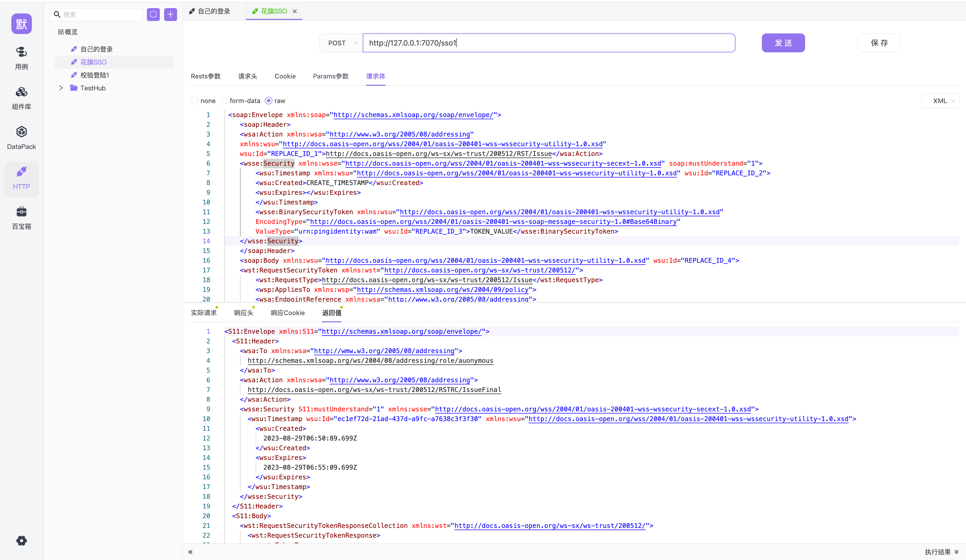The width and height of the screenshot is (966, 560).
Task: Open the XML format dropdown
Action: [941, 101]
